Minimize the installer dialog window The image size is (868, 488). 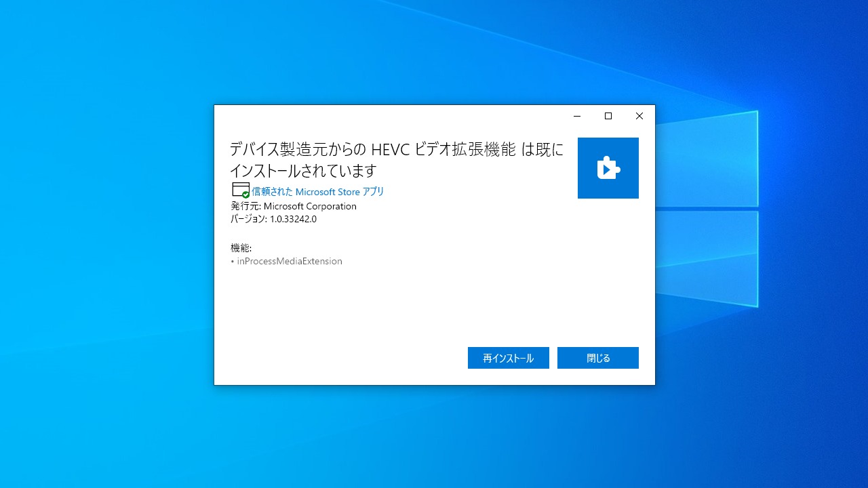coord(577,116)
